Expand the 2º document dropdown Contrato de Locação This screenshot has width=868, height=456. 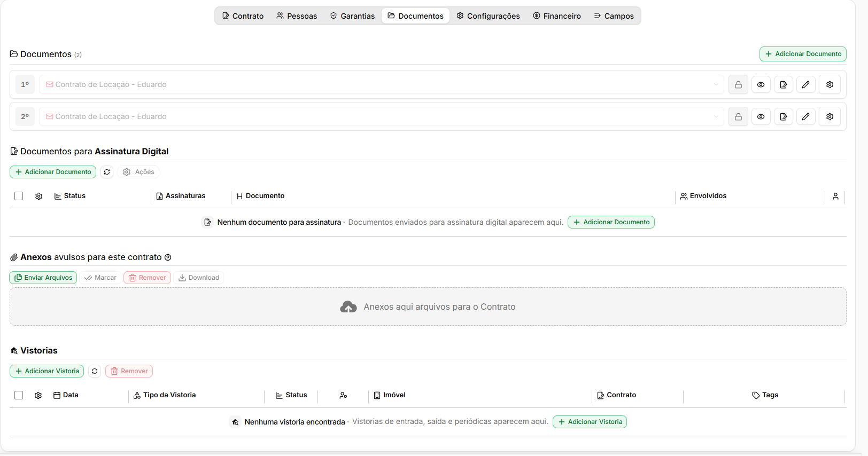[x=381, y=116]
